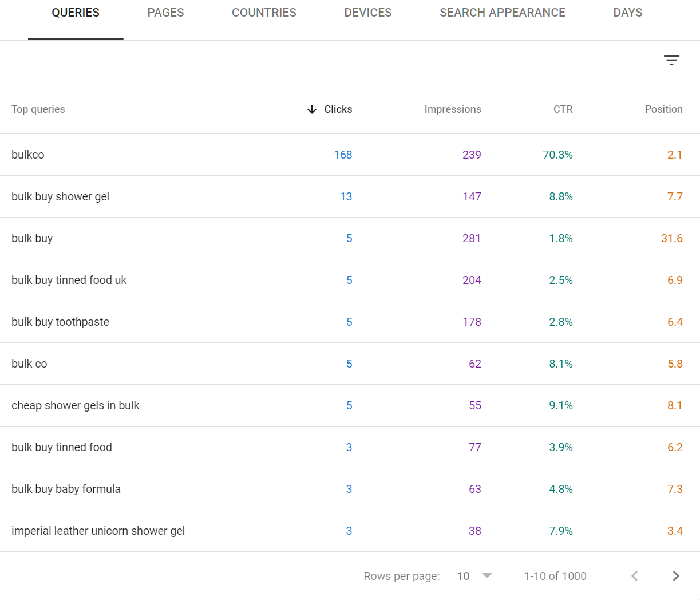This screenshot has width=700, height=600.
Task: Select the Search Appearance tab
Action: tap(502, 13)
